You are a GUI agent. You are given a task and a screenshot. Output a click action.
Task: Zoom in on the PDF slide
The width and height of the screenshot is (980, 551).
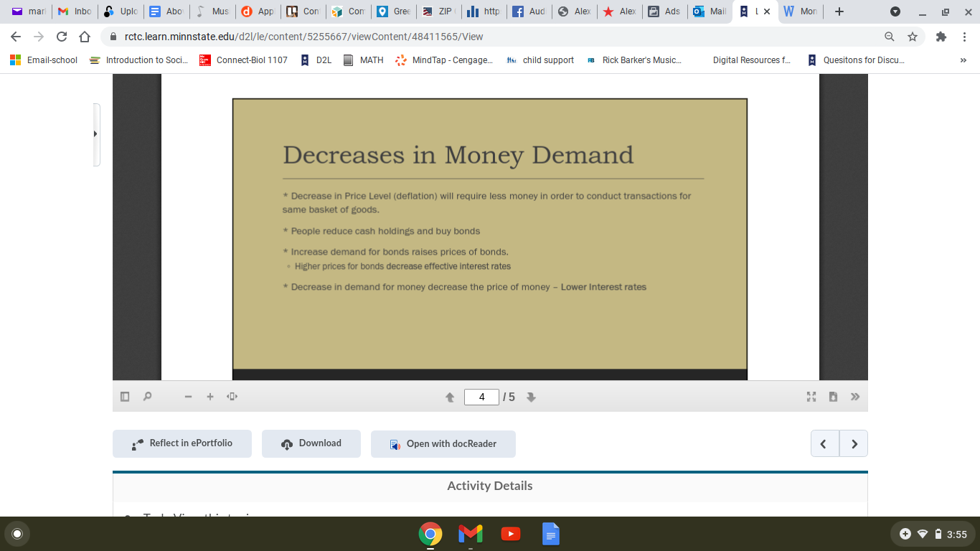pos(209,396)
